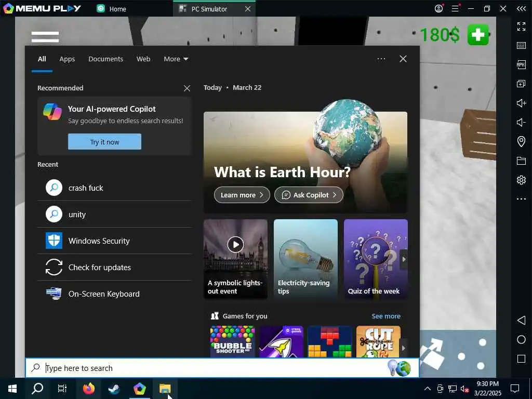
Task: Open the shared folder icon in MEmu sidebar
Action: pos(521,161)
